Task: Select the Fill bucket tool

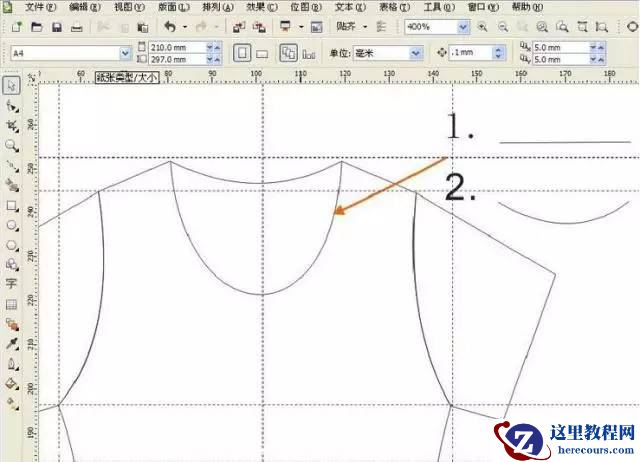Action: point(12,384)
